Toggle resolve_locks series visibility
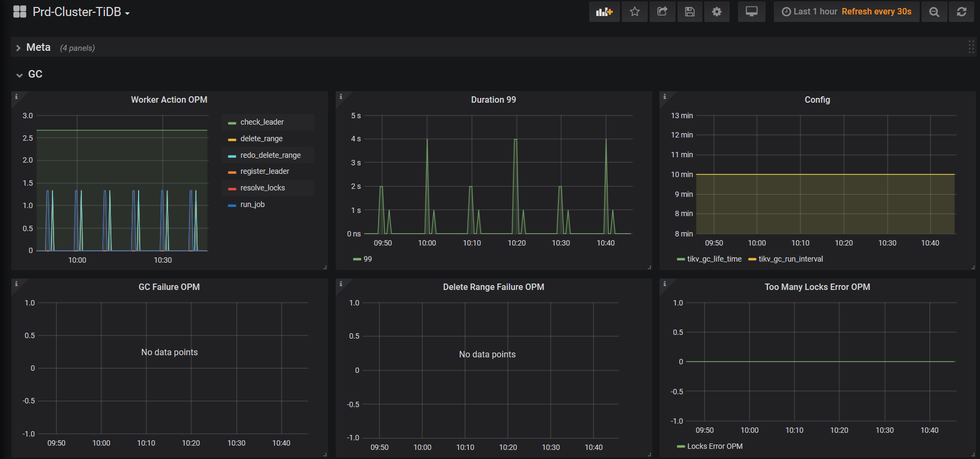Viewport: 980px width, 459px height. [262, 188]
